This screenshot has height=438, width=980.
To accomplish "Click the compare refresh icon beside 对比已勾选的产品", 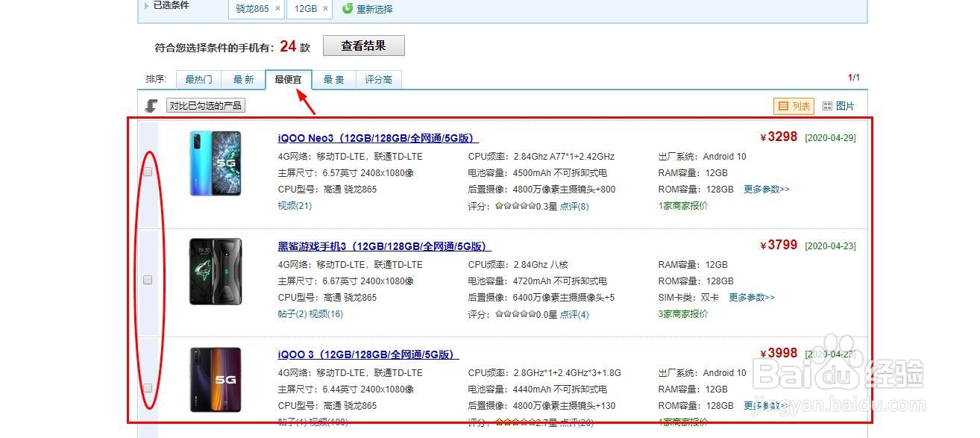I will [151, 105].
